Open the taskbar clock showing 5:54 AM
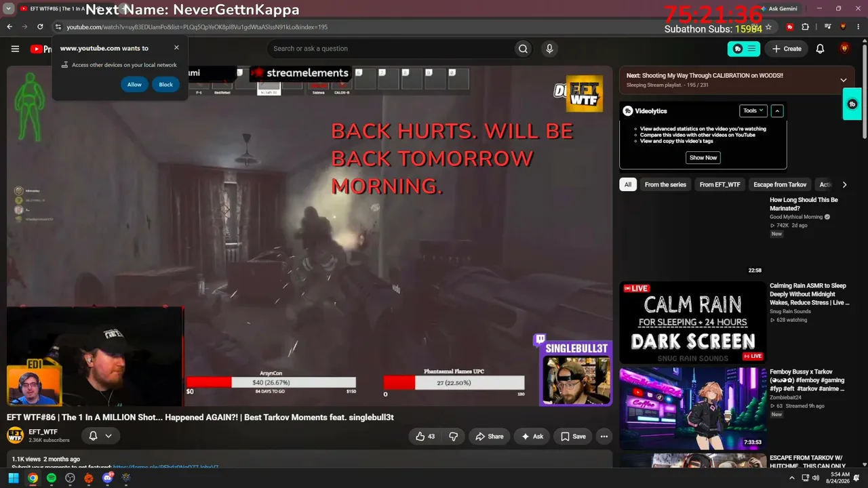Screen dimensions: 868x488 coord(840,479)
